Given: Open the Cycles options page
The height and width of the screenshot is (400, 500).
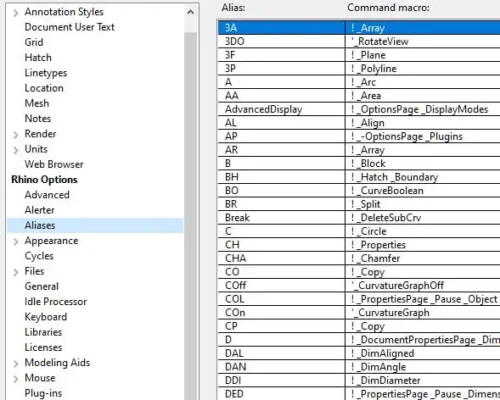Looking at the screenshot, I should 39,256.
